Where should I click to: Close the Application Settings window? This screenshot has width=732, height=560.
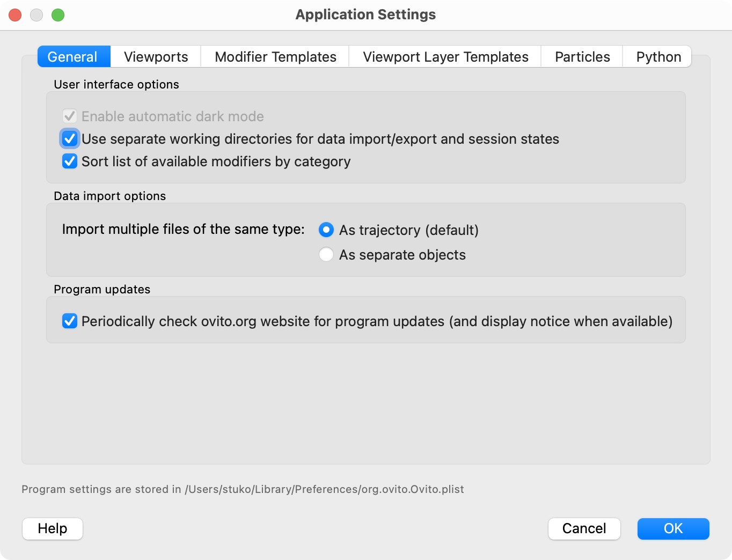click(15, 15)
